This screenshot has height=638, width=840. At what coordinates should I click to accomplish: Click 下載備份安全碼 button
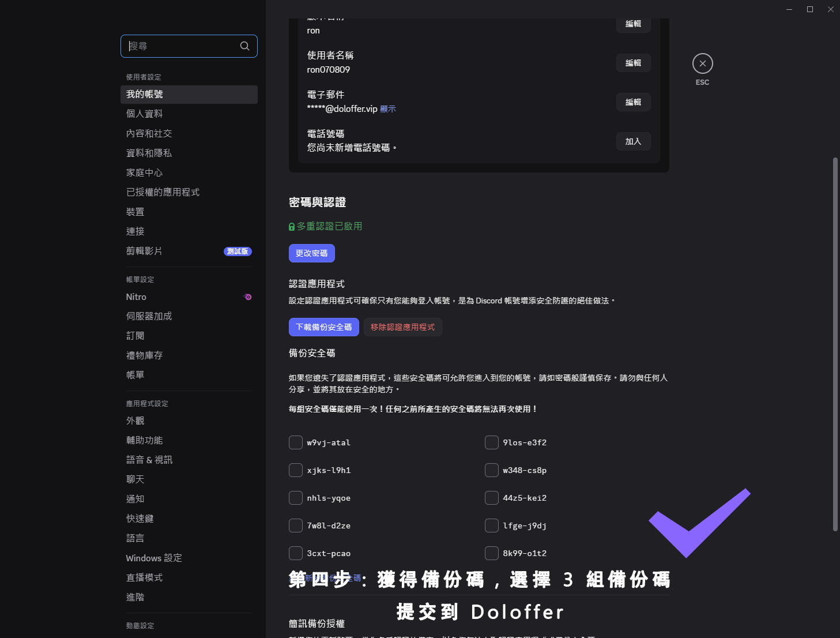324,327
